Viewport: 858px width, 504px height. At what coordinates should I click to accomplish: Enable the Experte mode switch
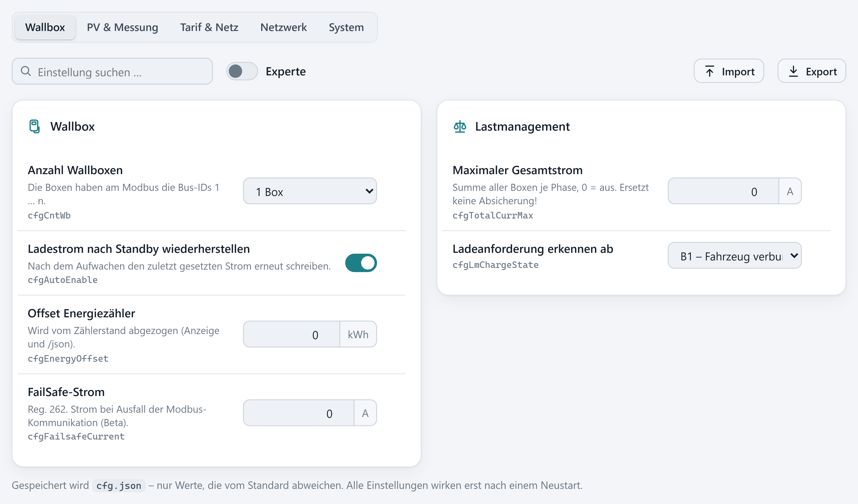click(x=242, y=71)
